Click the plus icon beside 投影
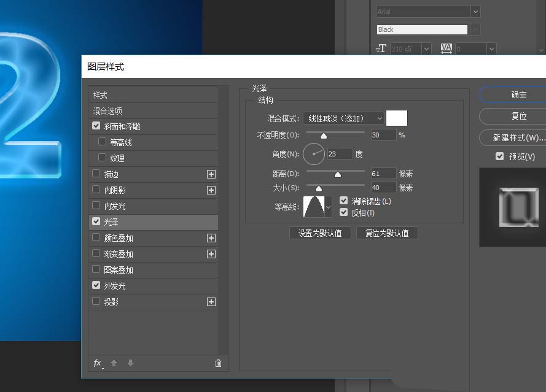The width and height of the screenshot is (546, 392). 211,301
